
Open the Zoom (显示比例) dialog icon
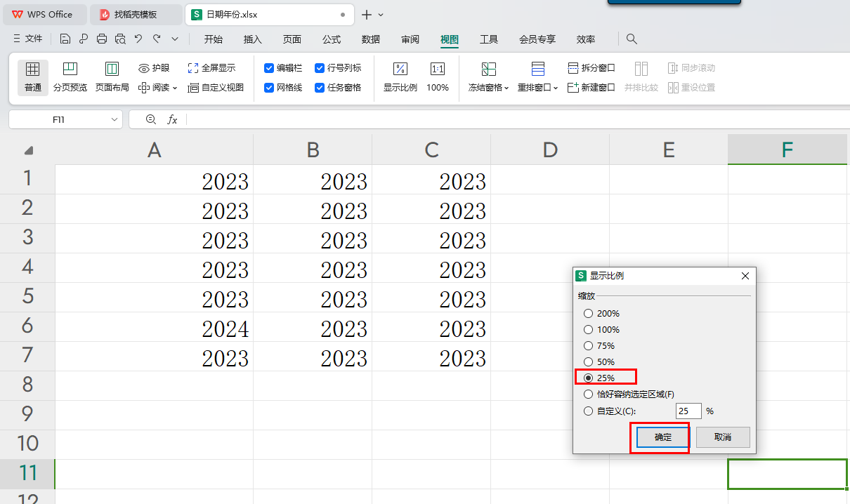coord(400,69)
